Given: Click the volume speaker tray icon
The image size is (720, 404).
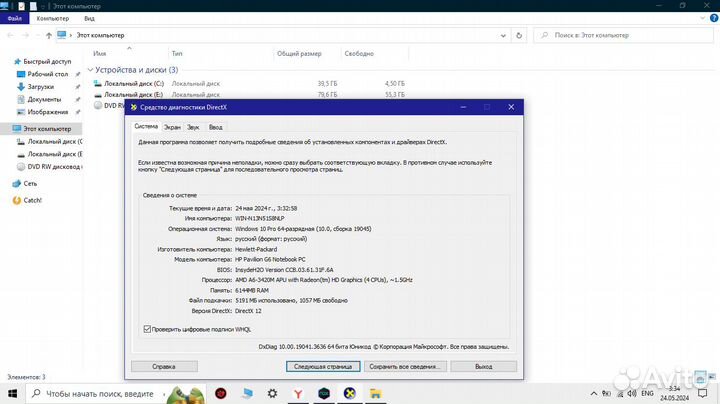Looking at the screenshot, I should pyautogui.click(x=632, y=393).
